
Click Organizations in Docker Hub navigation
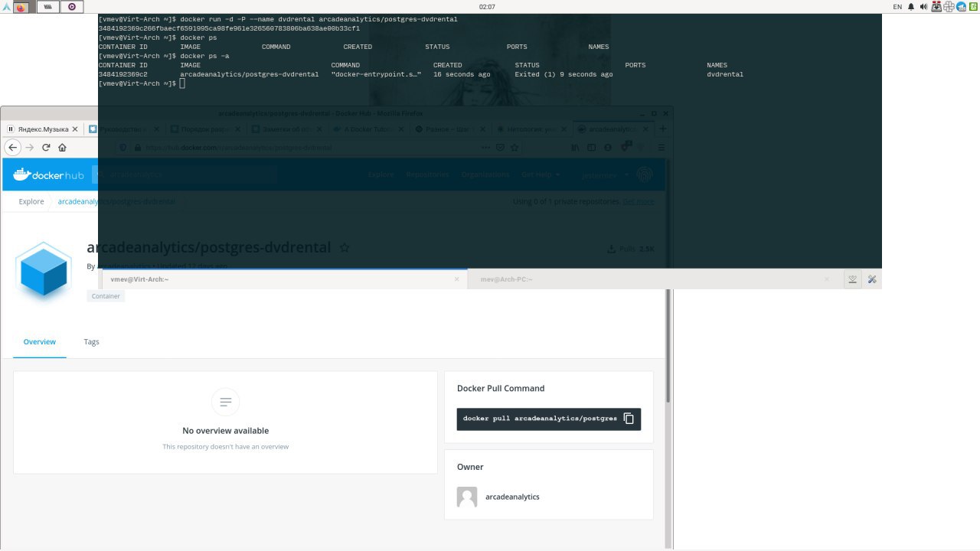pyautogui.click(x=485, y=174)
